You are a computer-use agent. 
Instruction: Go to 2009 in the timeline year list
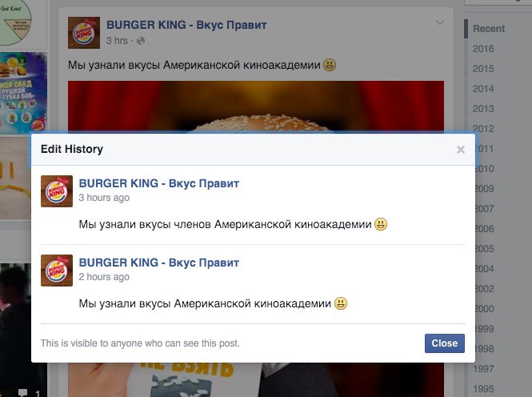(485, 189)
